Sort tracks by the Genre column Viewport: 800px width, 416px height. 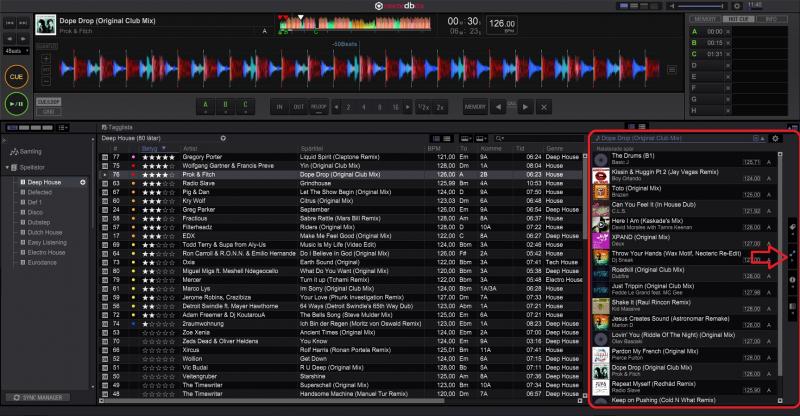(555, 149)
